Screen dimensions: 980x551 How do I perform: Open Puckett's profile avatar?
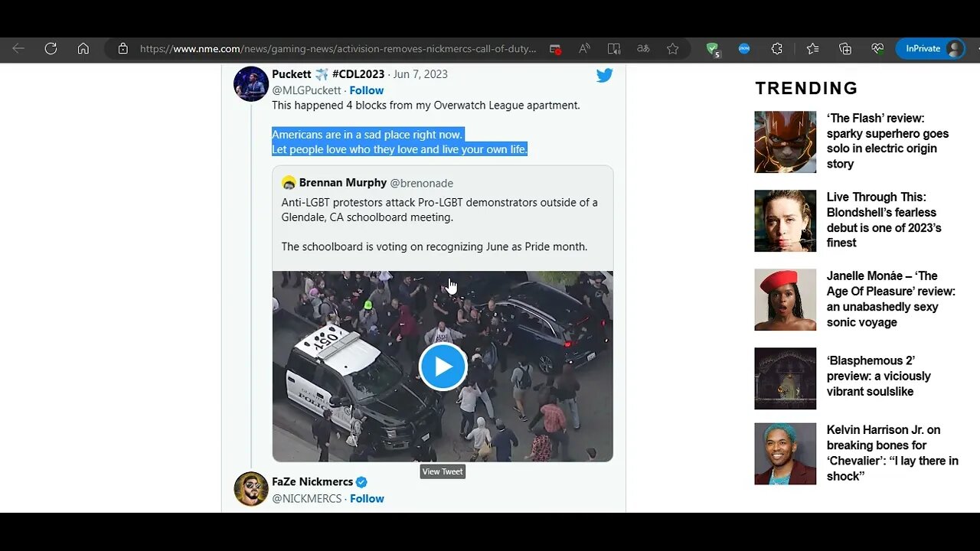[250, 84]
